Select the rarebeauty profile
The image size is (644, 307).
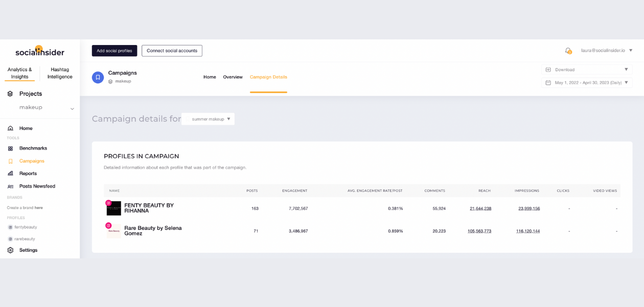click(24, 239)
